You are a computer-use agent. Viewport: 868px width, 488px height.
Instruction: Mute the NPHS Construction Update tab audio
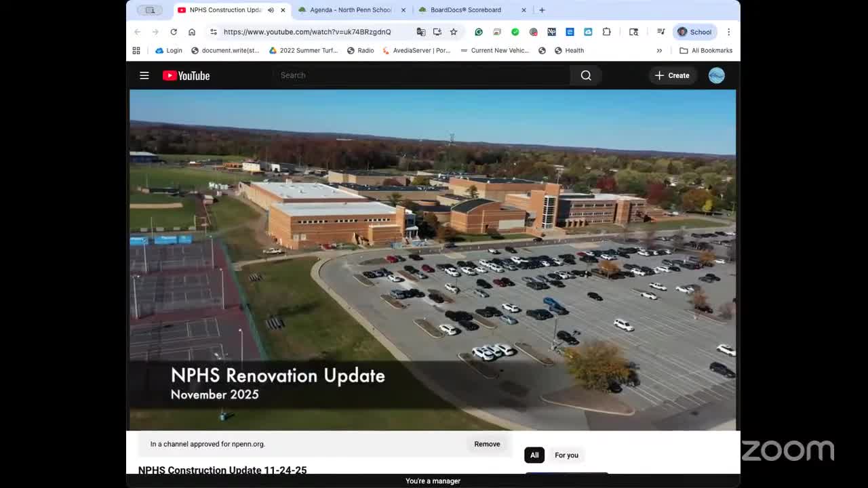pyautogui.click(x=271, y=10)
